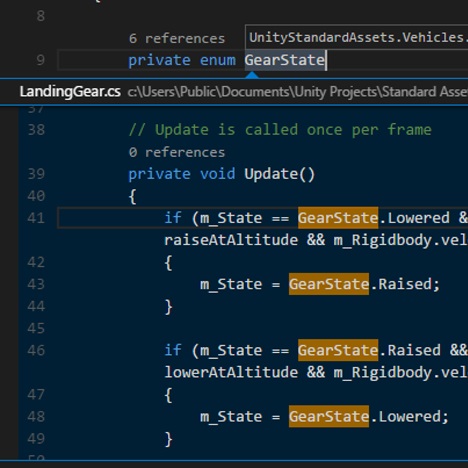The height and width of the screenshot is (468, 468).
Task: Click the Update() method name on line 39
Action: (x=279, y=174)
